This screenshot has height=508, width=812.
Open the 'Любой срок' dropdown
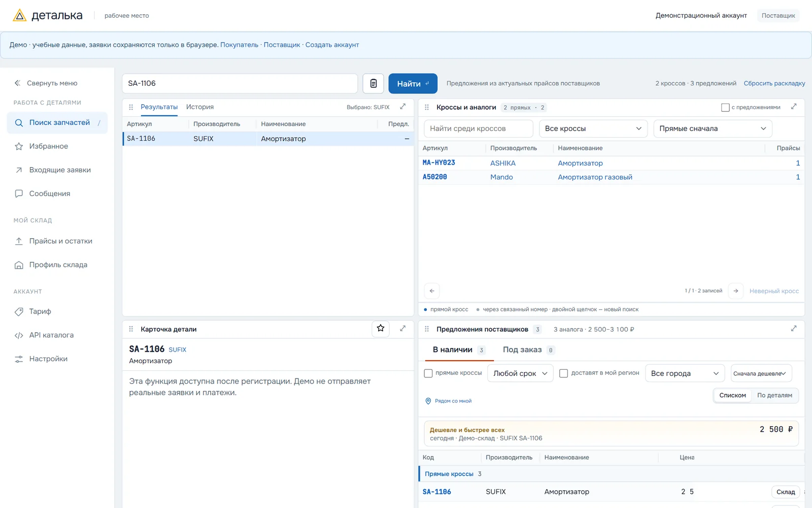[x=520, y=373]
